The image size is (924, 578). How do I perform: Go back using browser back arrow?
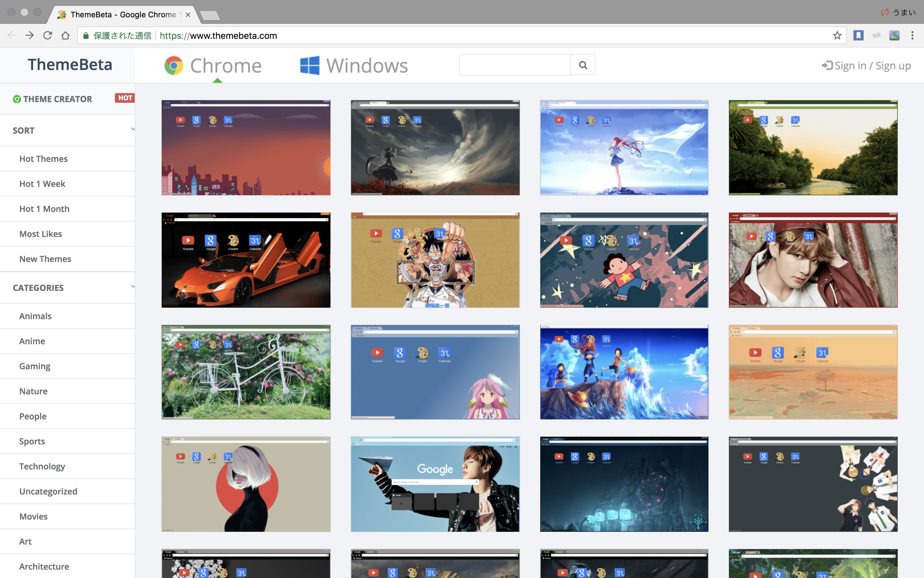click(x=12, y=36)
